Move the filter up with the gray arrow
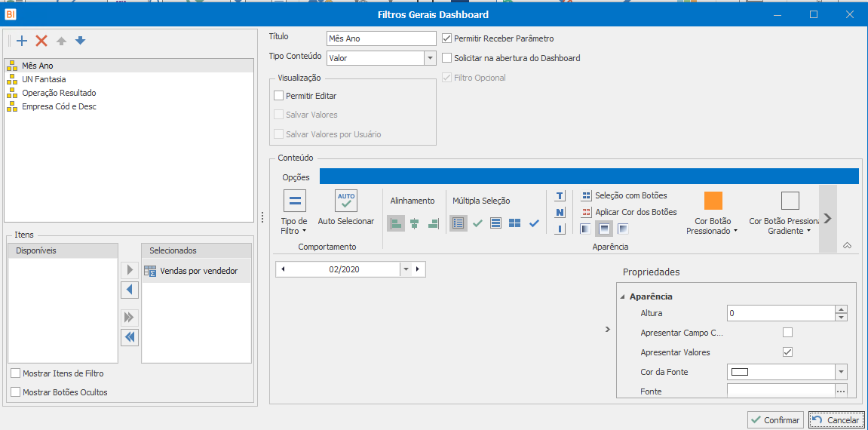The height and width of the screenshot is (430, 868). click(x=61, y=41)
